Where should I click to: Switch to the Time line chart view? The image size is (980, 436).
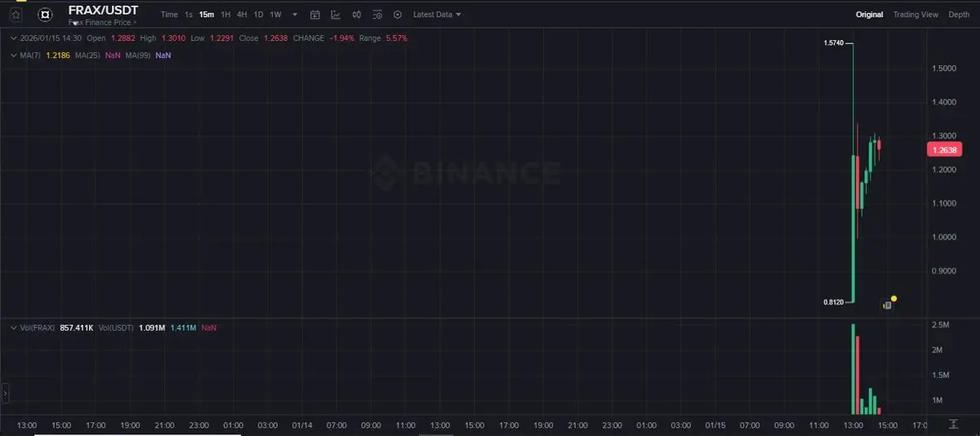(x=169, y=15)
